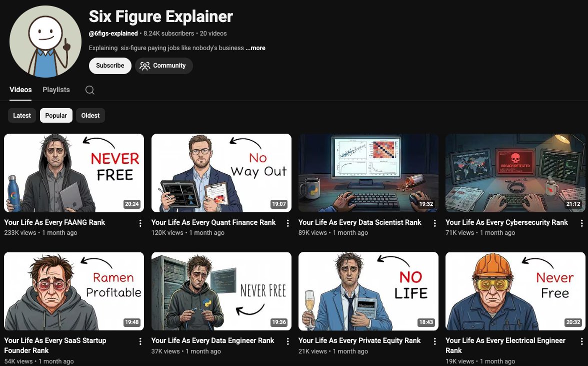Screen dimensions: 588x366
Task: Open the channel search magnifier icon
Action: (89, 90)
